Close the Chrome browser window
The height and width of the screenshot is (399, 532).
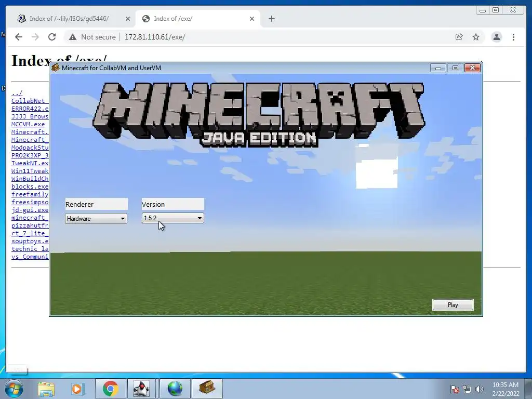(x=513, y=10)
